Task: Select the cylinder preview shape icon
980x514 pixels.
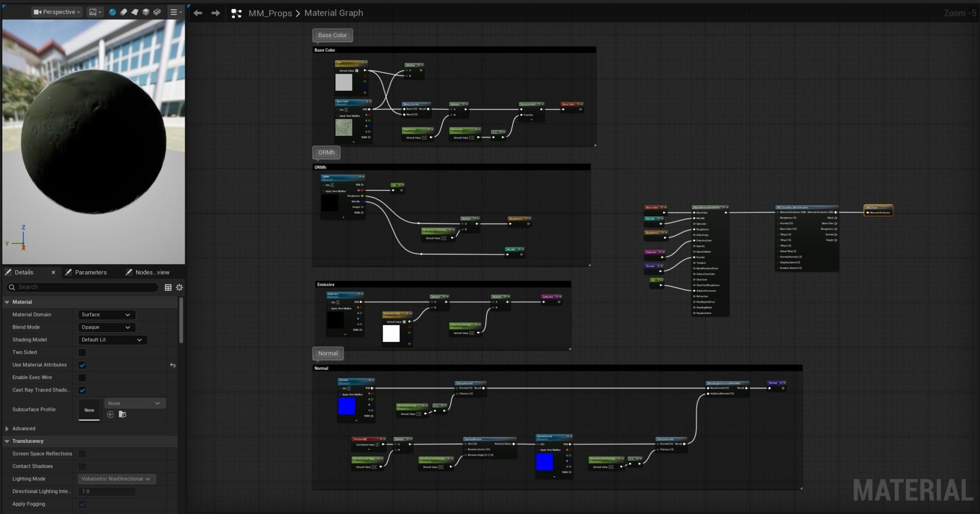Action: (x=123, y=12)
